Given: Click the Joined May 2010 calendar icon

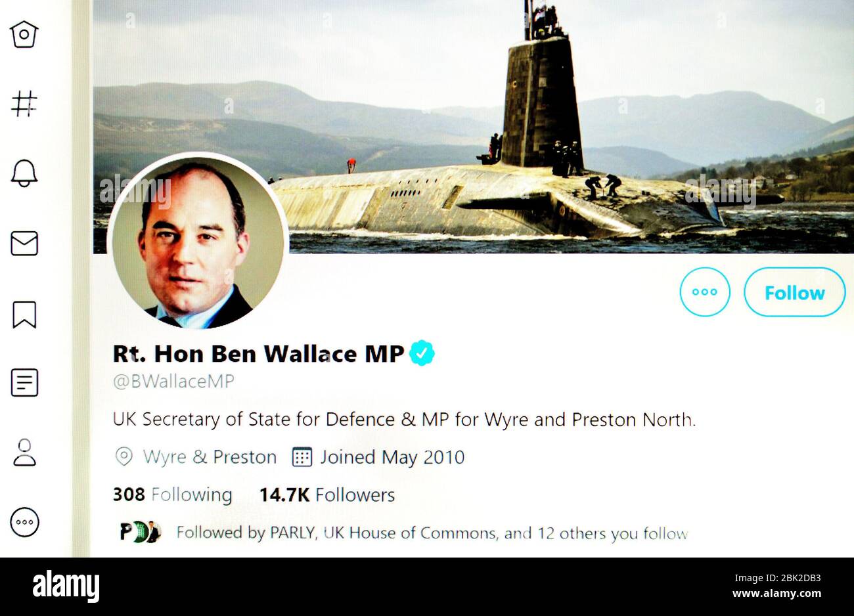Looking at the screenshot, I should click(302, 456).
